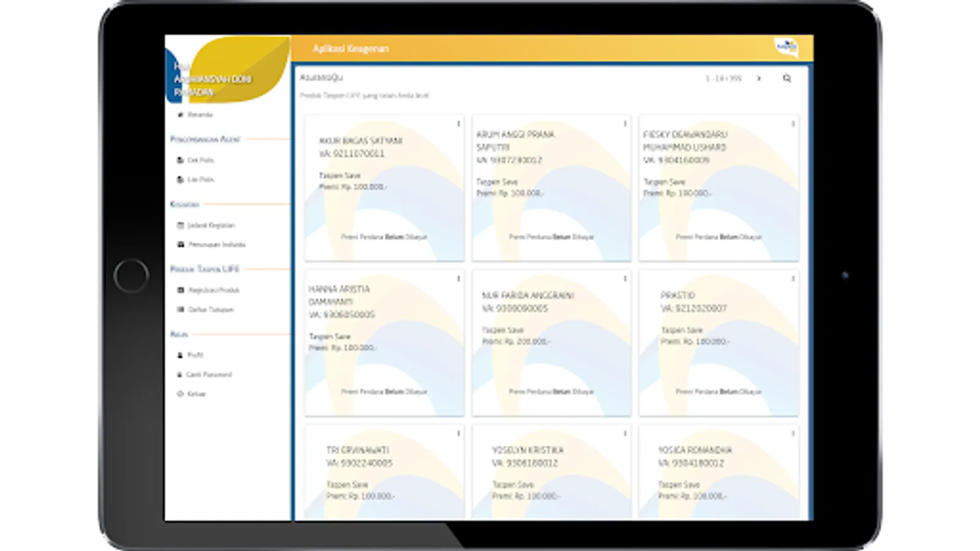Open the three-dot menu on the Bagas card
Screen dimensions: 980x551
(458, 124)
